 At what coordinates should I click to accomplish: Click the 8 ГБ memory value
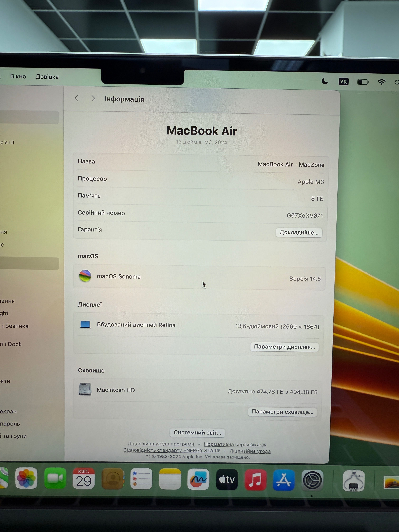point(317,199)
